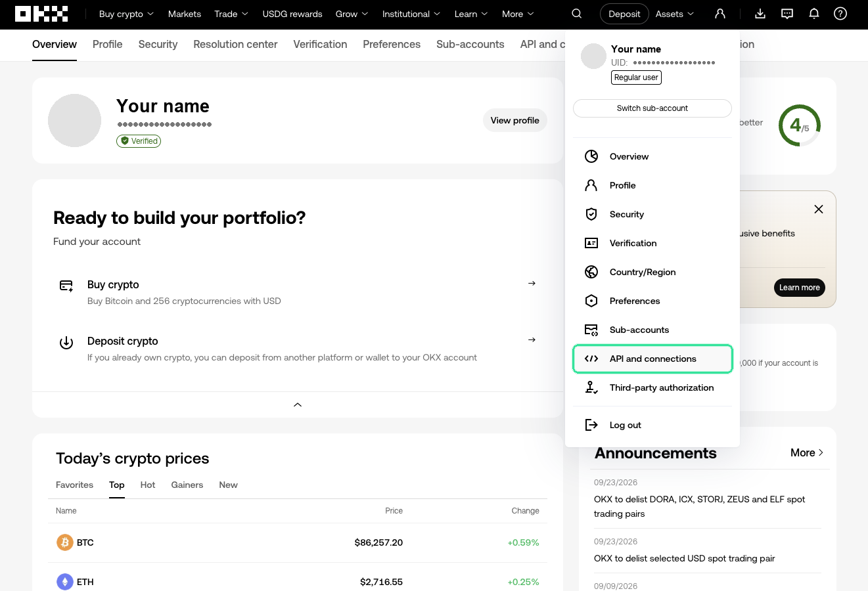Open the search magnifier icon
The width and height of the screenshot is (868, 591).
click(577, 14)
